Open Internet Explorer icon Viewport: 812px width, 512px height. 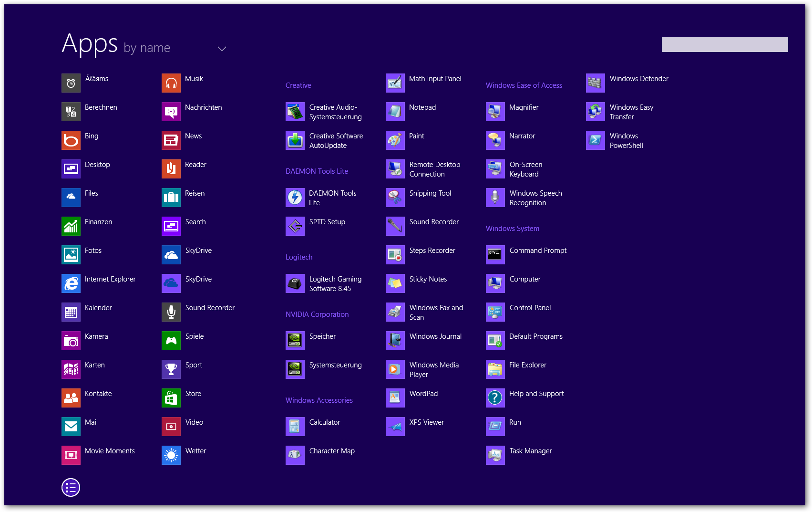pos(71,283)
